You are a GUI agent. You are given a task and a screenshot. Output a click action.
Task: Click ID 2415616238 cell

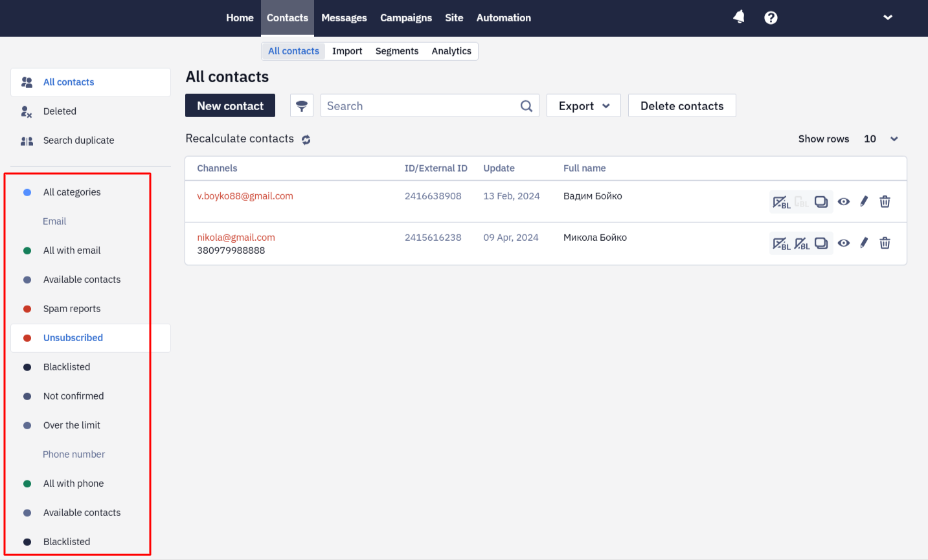coord(433,238)
